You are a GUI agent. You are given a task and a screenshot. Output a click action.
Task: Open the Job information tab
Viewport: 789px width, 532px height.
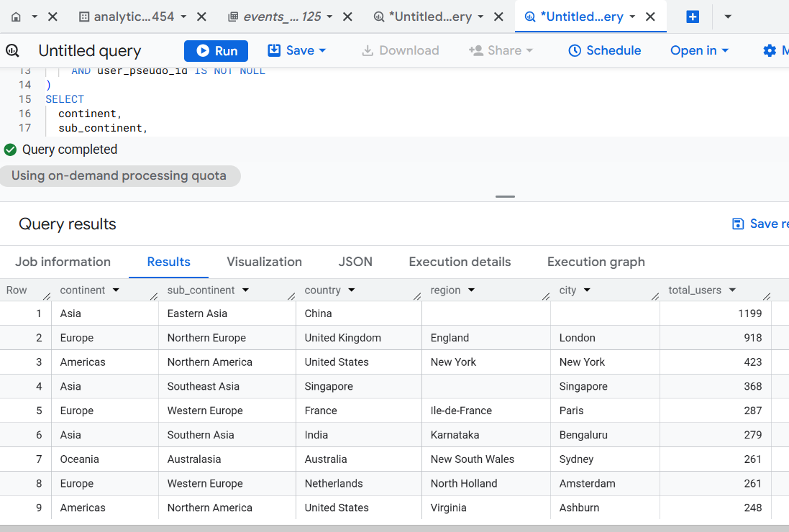63,262
